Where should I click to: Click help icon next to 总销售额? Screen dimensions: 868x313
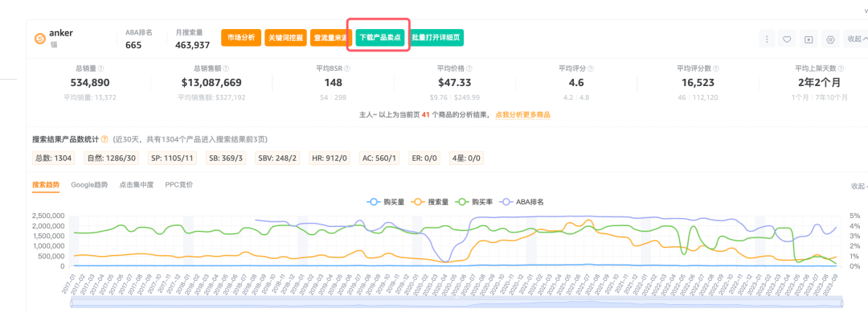click(x=225, y=68)
